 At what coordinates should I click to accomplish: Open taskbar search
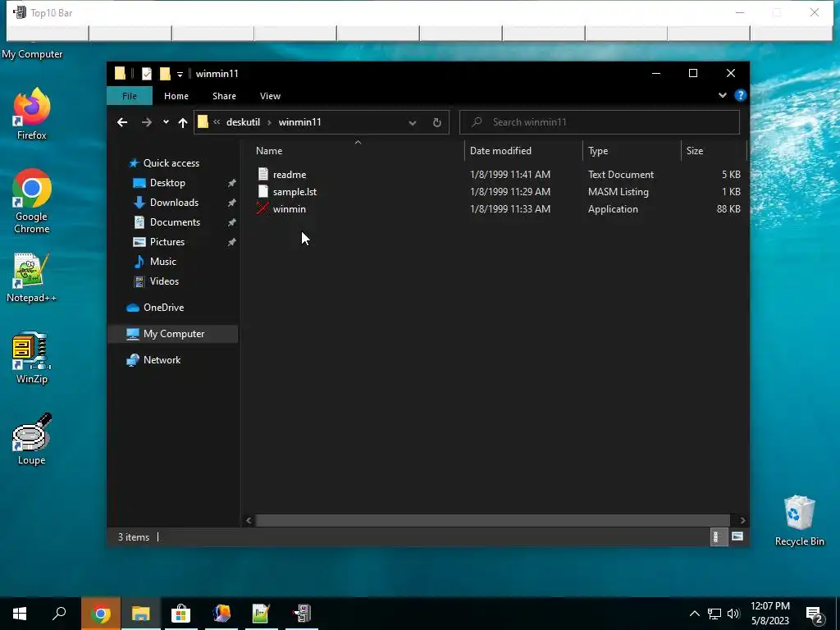tap(59, 614)
